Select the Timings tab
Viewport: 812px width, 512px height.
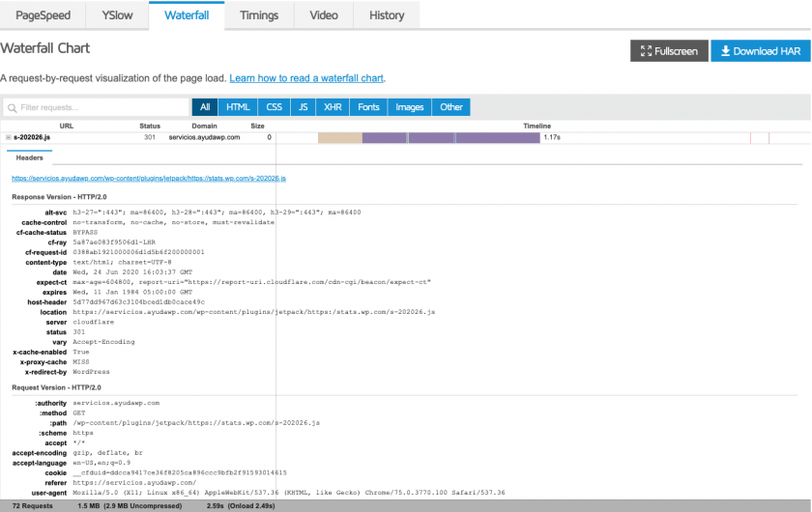[259, 15]
